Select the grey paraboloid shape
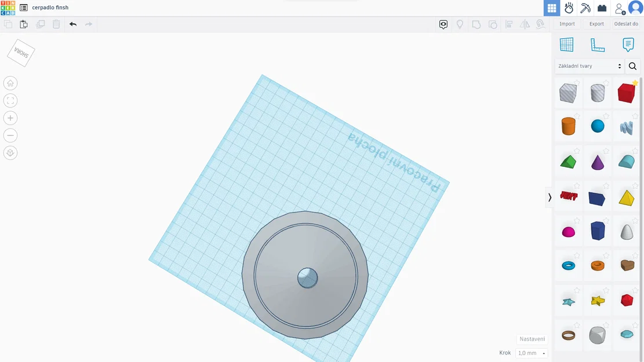The height and width of the screenshot is (362, 644). 627,232
